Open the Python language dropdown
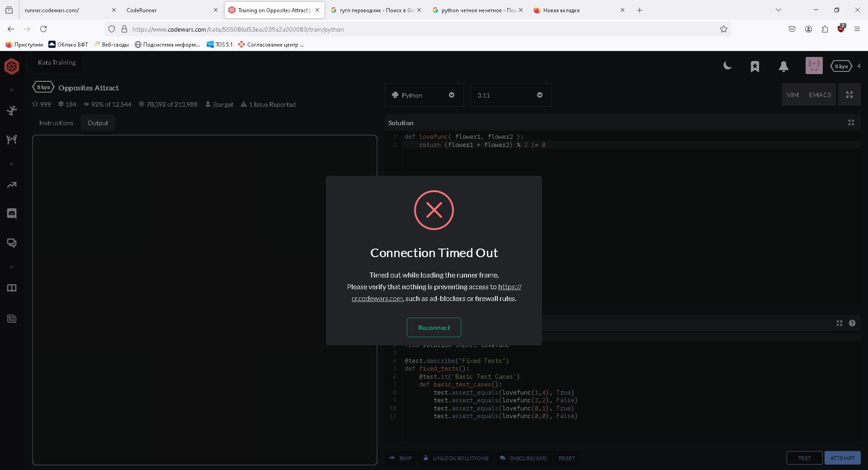 coord(424,95)
